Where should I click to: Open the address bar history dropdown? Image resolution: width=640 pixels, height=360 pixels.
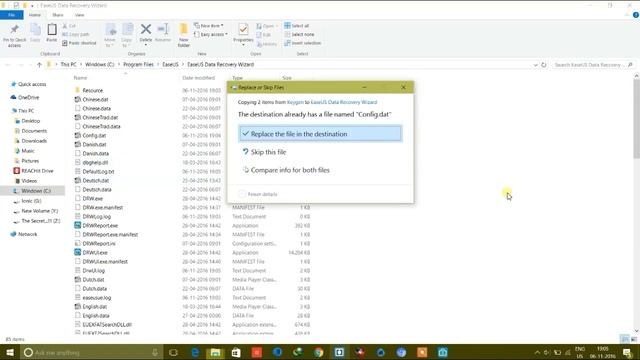tap(535, 65)
